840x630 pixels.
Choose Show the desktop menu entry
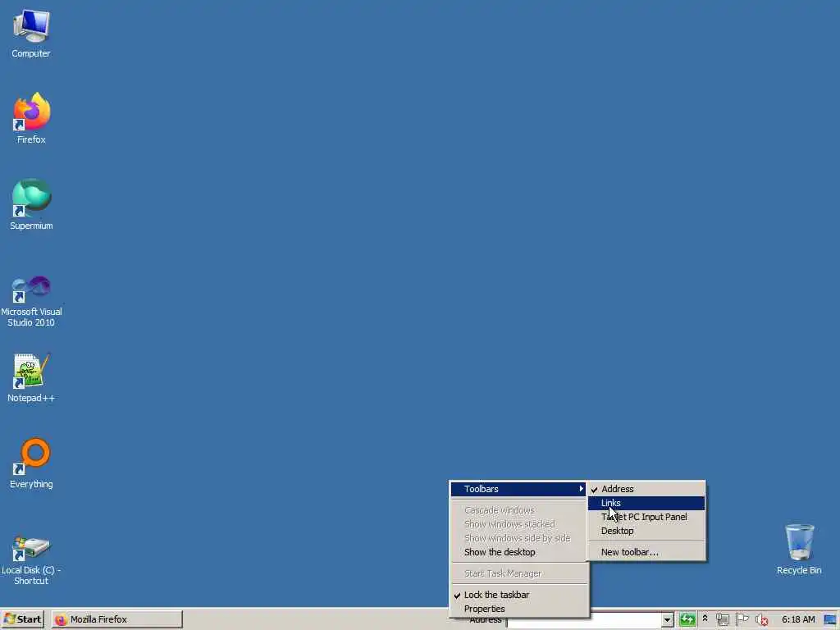(518, 552)
